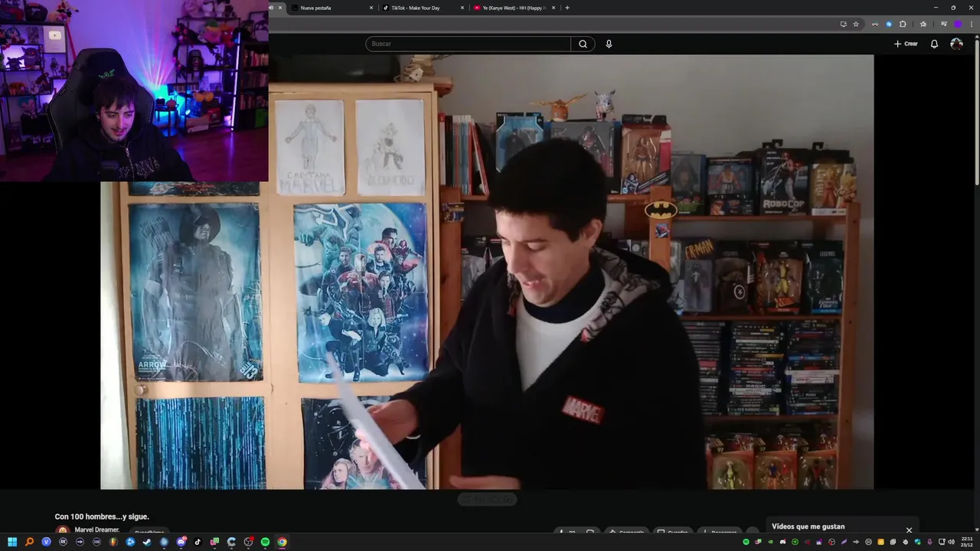Click the YouTube search magnifier button
Viewport: 980px width, 551px height.
[583, 44]
